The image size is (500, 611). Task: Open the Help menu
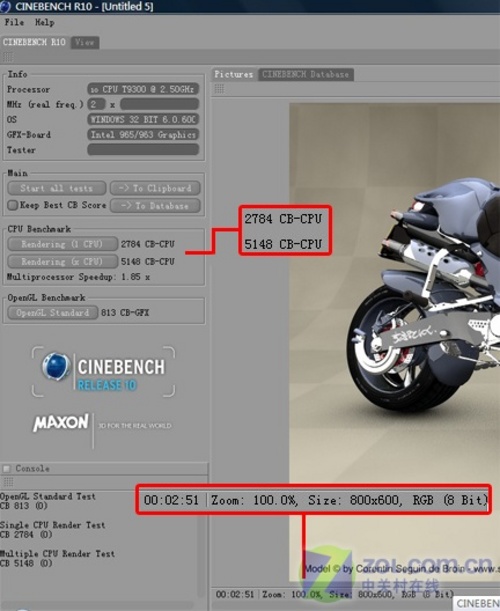(x=44, y=22)
